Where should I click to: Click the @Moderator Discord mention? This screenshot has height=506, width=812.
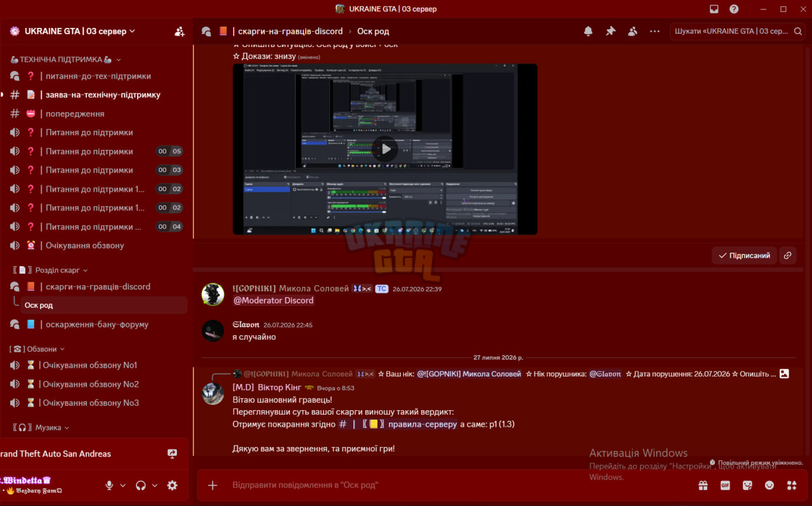tap(273, 300)
